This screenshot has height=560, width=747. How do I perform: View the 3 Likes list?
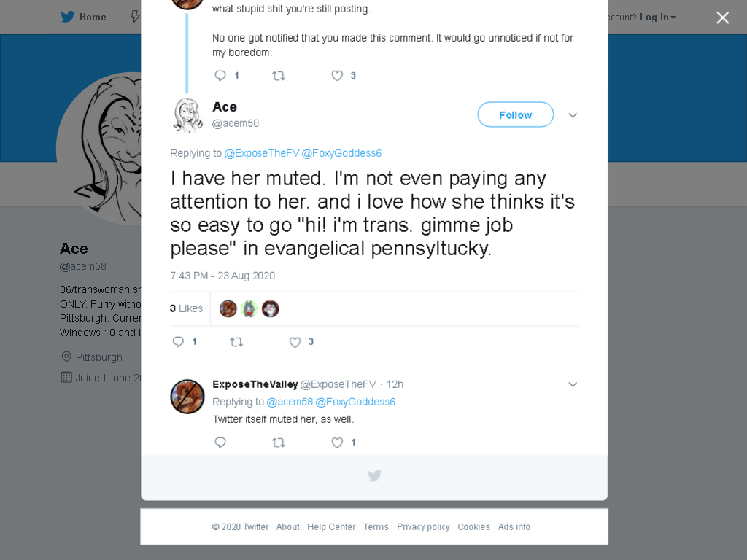pos(186,308)
